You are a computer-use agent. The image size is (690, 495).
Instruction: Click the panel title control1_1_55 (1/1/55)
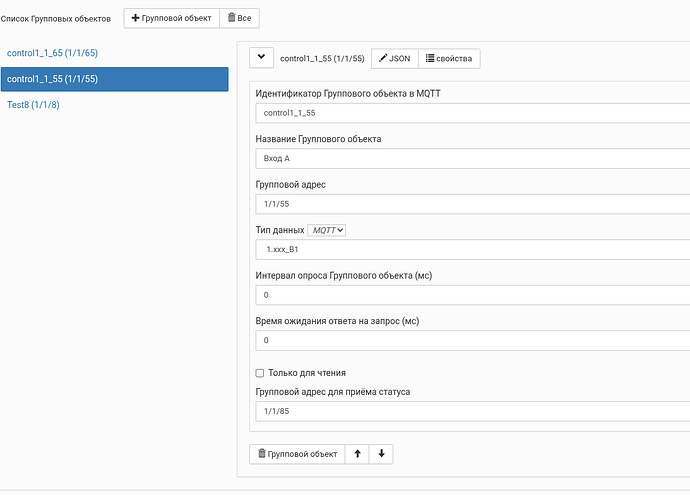coord(322,59)
